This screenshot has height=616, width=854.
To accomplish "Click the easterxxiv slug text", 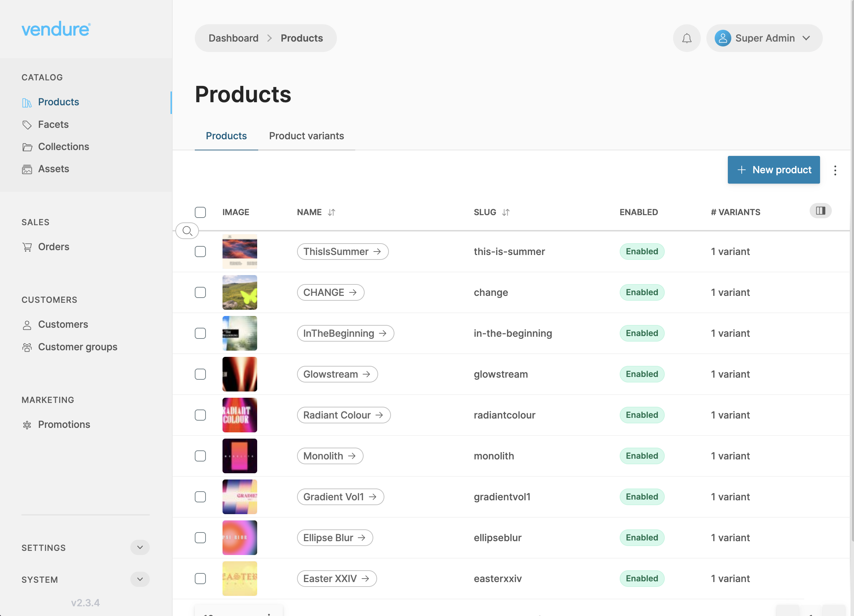I will click(x=497, y=579).
